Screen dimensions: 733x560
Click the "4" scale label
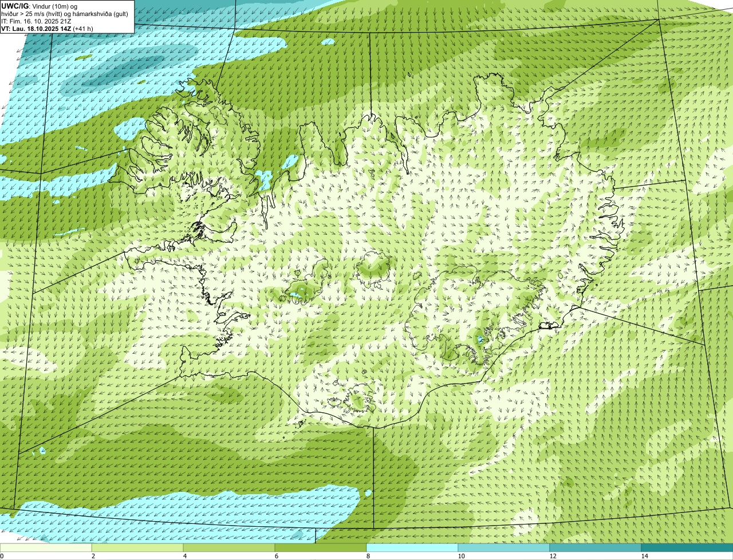(184, 556)
